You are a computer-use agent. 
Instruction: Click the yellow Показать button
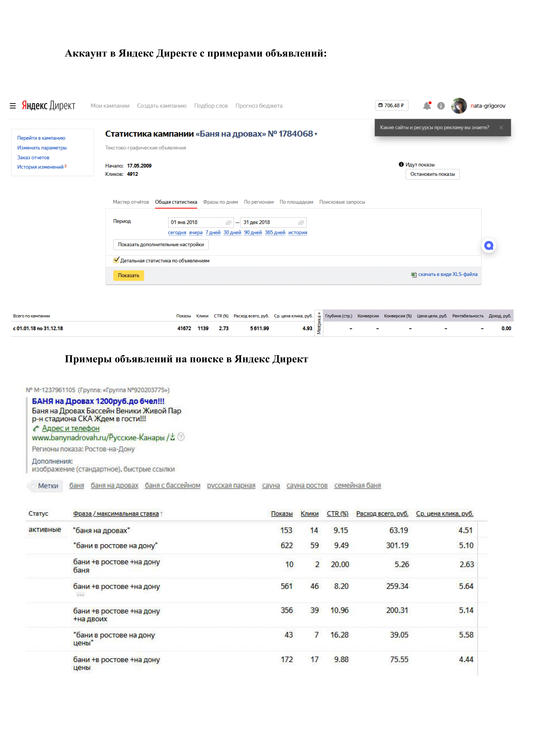pos(128,275)
